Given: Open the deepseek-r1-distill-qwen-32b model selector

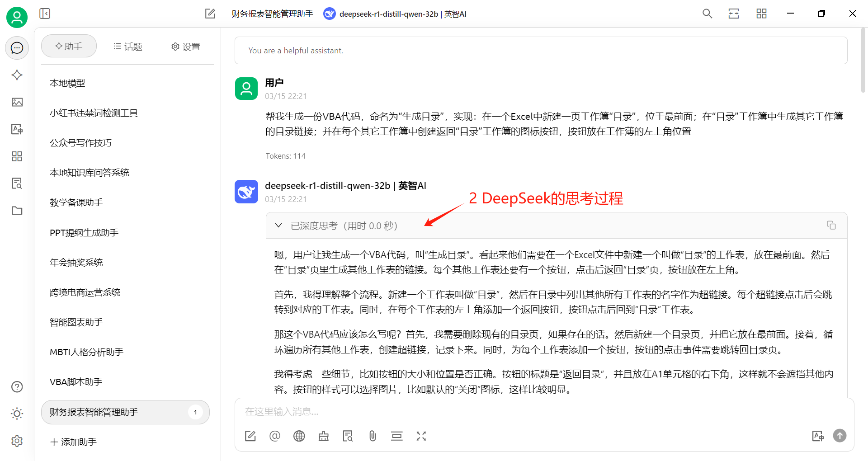Looking at the screenshot, I should pos(395,14).
